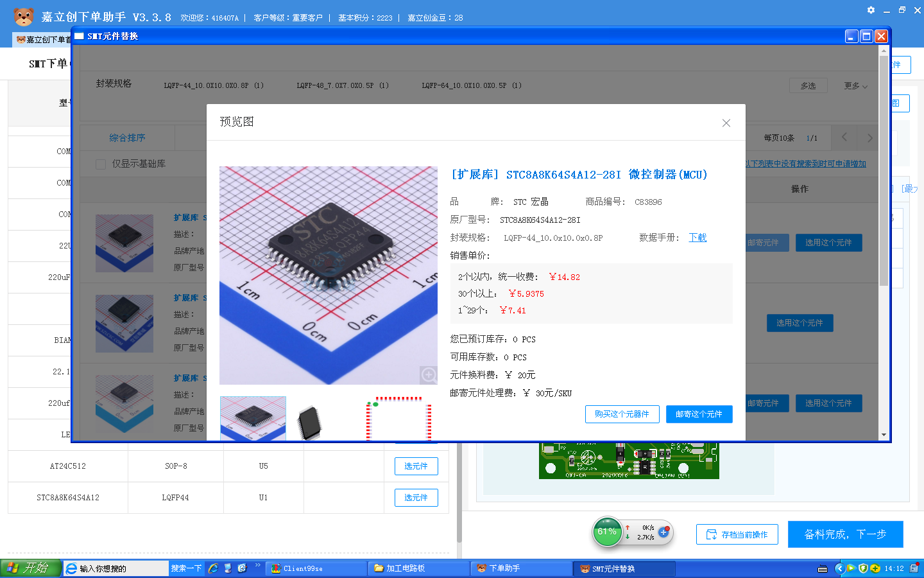Choose package filter LQFP-44_10.0X10.0X0.8P

point(214,85)
